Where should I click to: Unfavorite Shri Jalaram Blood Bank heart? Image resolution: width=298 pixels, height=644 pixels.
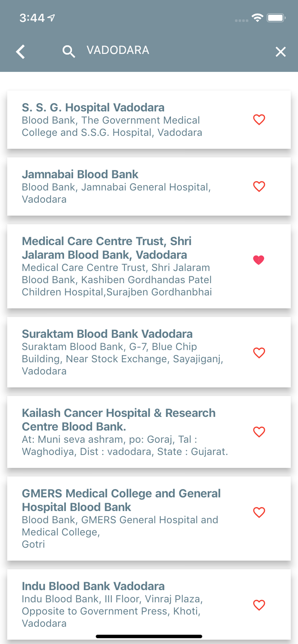pyautogui.click(x=259, y=260)
